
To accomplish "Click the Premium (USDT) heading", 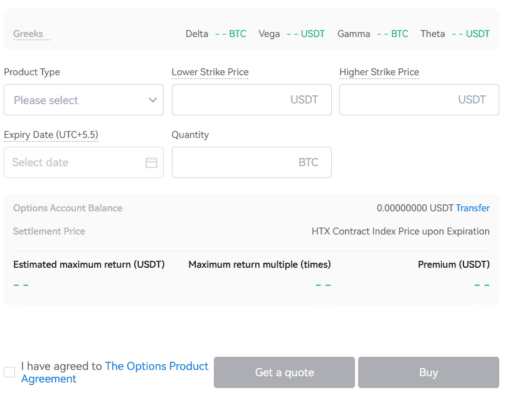I will click(454, 265).
